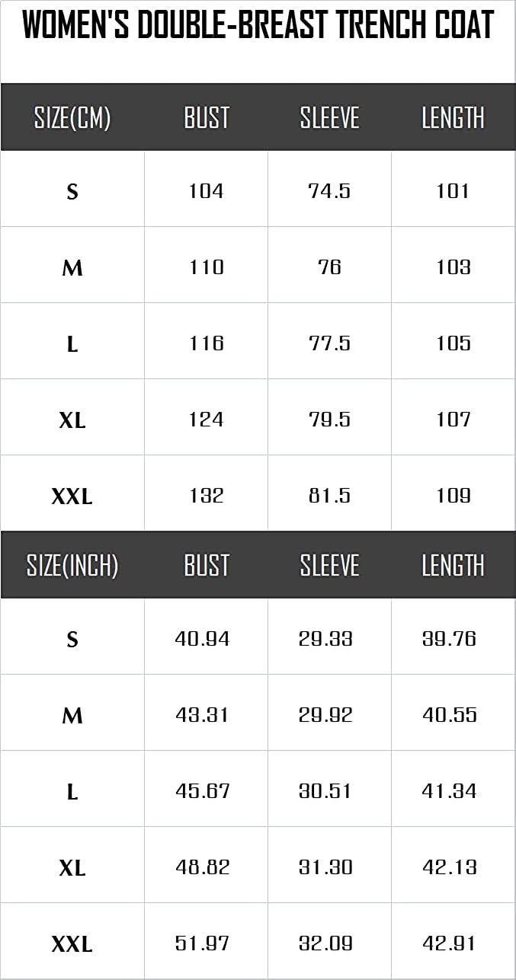Click bust value 132 for size XXL

tap(207, 496)
